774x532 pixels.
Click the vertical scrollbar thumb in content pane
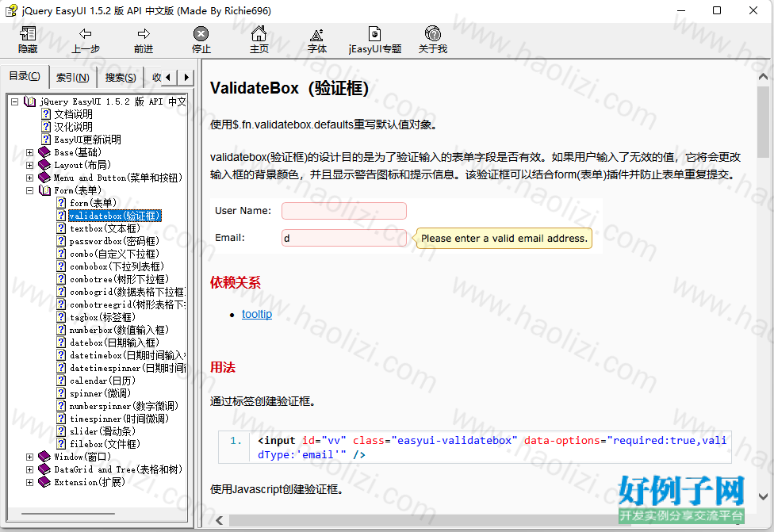click(x=763, y=122)
